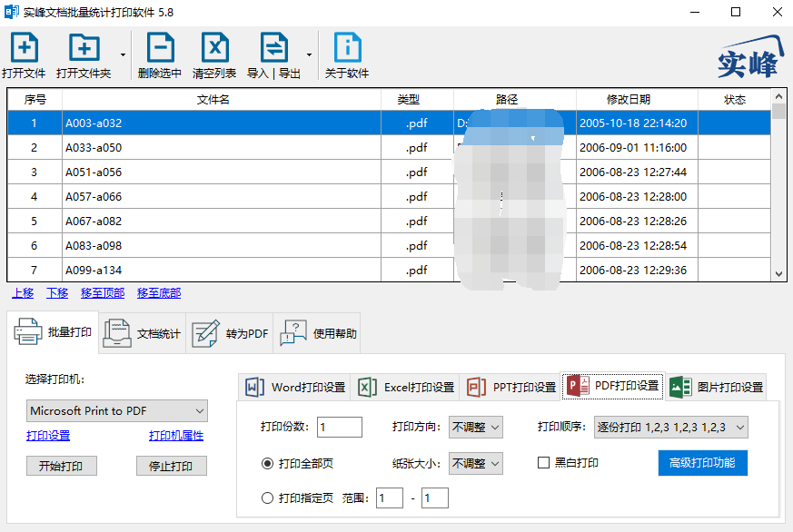Click the 高级打印功能 button
793x532 pixels.
pyautogui.click(x=702, y=463)
